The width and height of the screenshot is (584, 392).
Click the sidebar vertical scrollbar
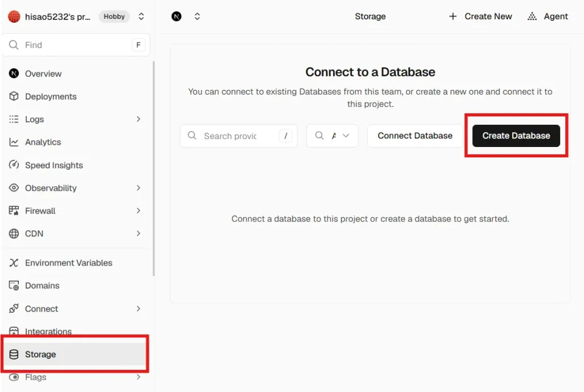pos(153,169)
